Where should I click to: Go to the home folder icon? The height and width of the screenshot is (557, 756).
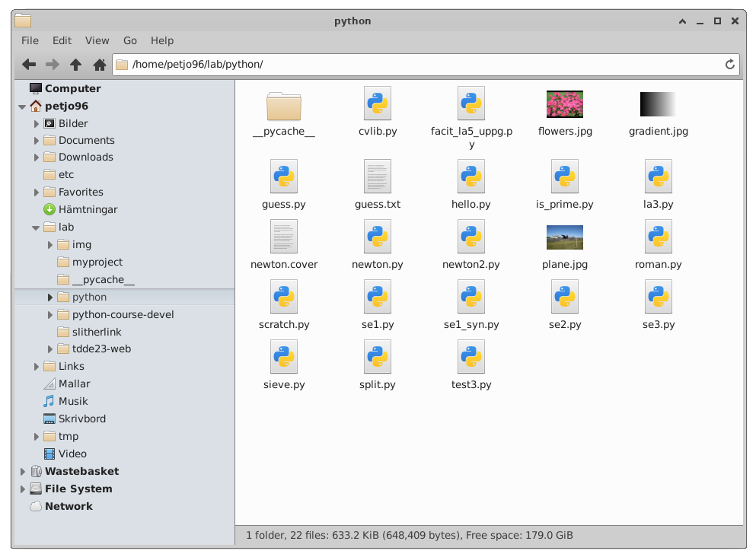point(99,64)
